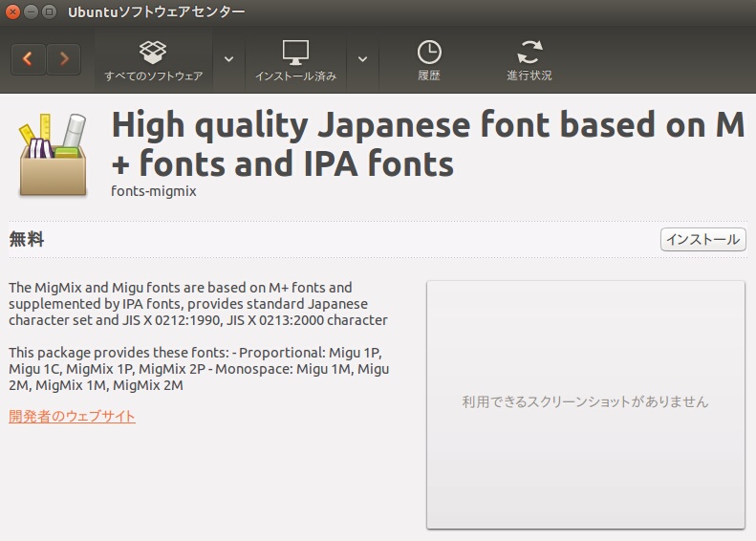Screen dimensions: 756x541
Task: Open 開発者のウェブサイト link
Action: click(72, 416)
